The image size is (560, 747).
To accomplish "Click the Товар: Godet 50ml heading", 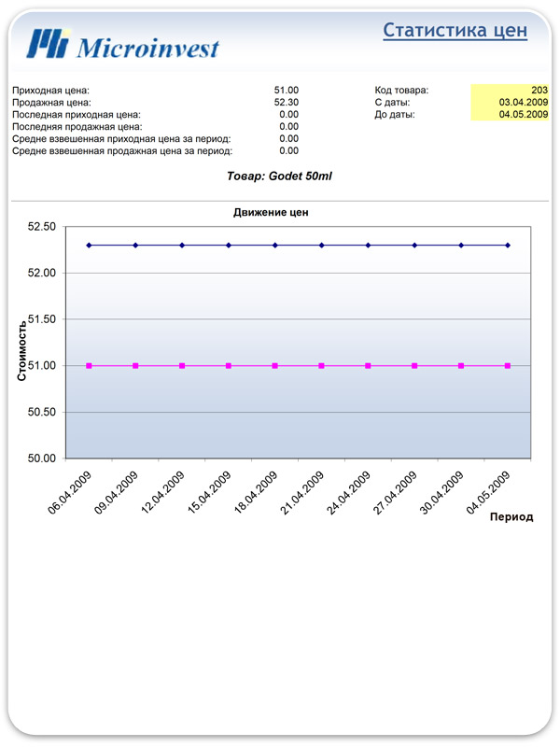I will coord(279,176).
